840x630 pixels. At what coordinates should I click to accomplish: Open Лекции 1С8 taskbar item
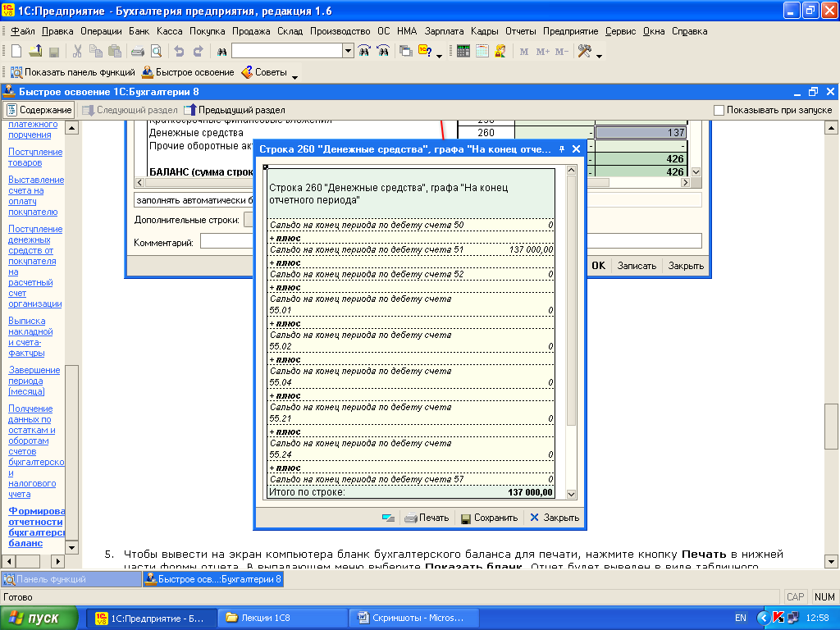click(x=283, y=619)
